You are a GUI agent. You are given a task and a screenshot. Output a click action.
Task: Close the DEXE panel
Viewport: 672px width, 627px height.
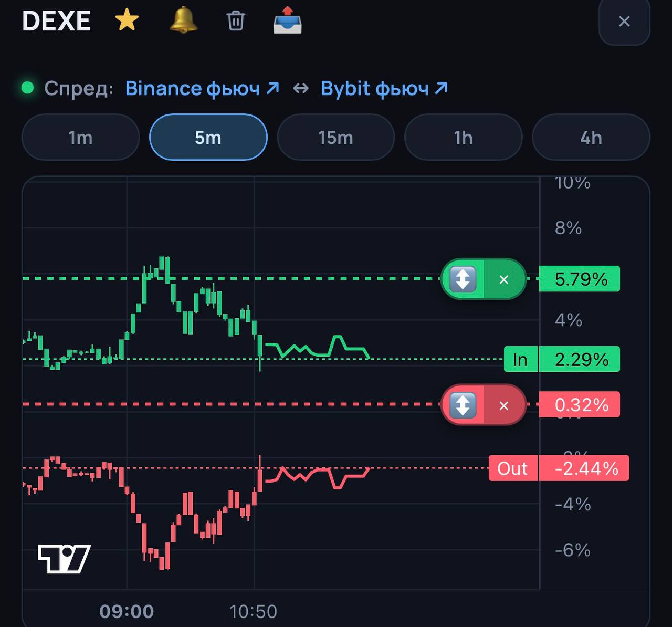coord(624,21)
